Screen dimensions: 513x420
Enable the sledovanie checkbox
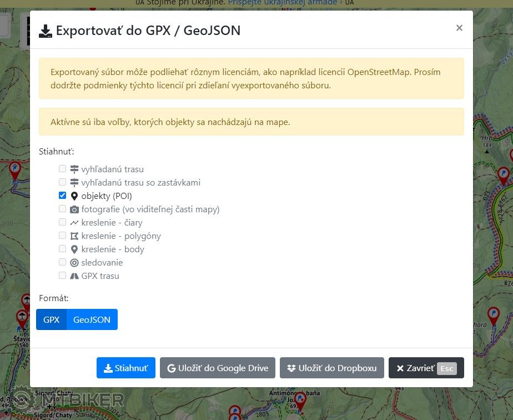coord(63,262)
